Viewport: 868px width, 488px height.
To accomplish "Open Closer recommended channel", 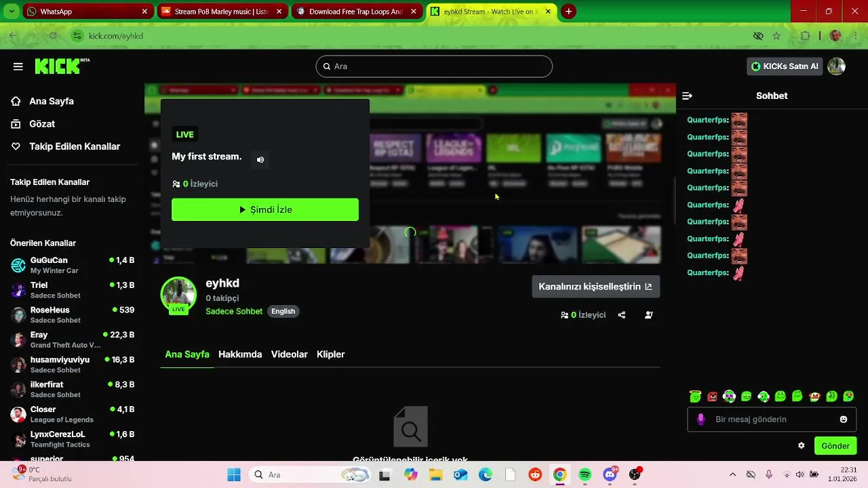I will 73,414.
